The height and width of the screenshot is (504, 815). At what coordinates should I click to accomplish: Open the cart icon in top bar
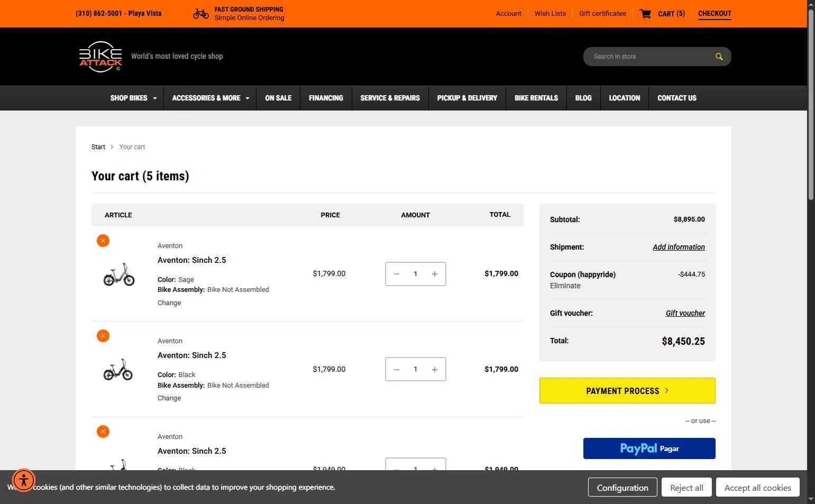645,14
